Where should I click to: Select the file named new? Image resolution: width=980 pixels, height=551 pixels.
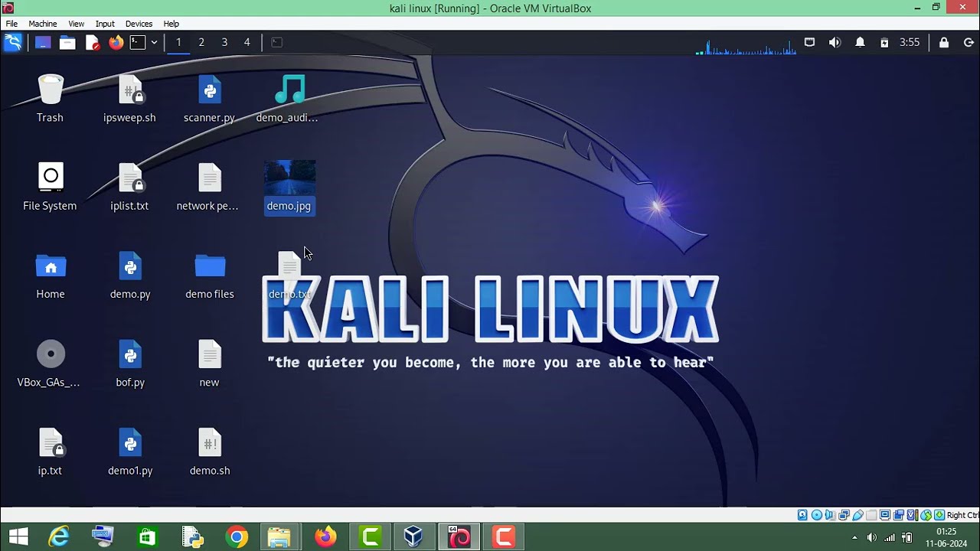pyautogui.click(x=209, y=364)
